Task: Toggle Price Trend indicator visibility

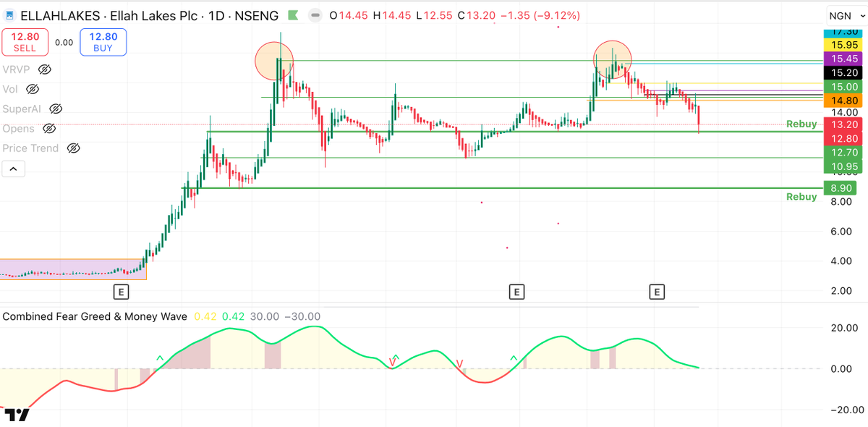Action: (72, 148)
